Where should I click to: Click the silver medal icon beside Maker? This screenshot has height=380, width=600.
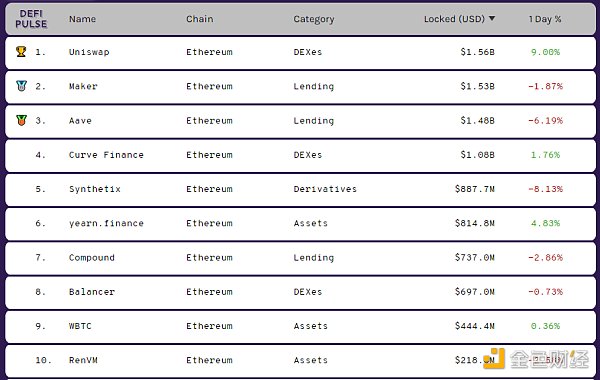(21, 86)
